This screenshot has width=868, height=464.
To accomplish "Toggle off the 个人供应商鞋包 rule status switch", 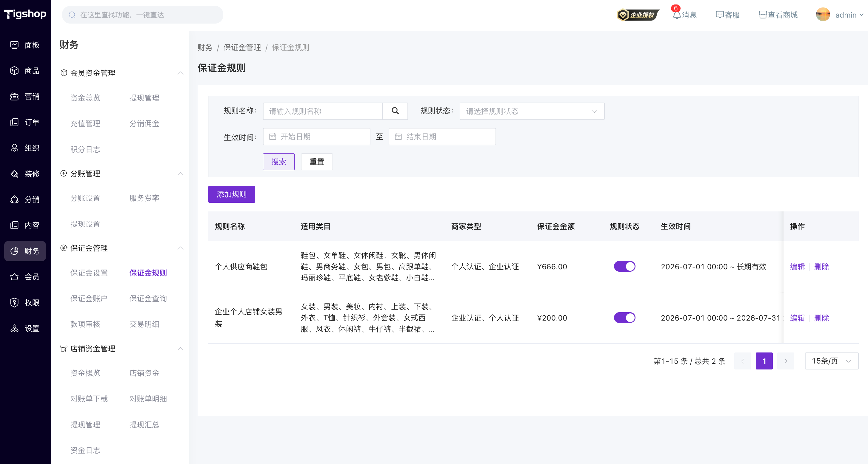I will (x=624, y=266).
